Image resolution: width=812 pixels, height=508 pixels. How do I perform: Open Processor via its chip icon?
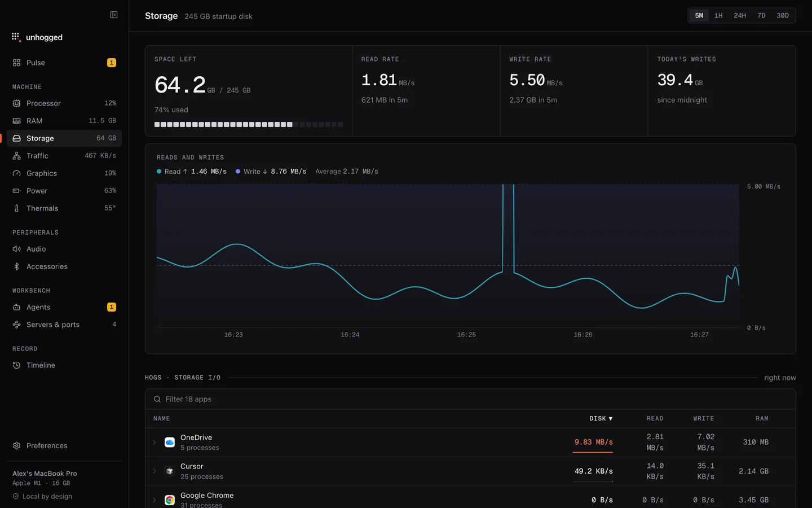pos(16,103)
